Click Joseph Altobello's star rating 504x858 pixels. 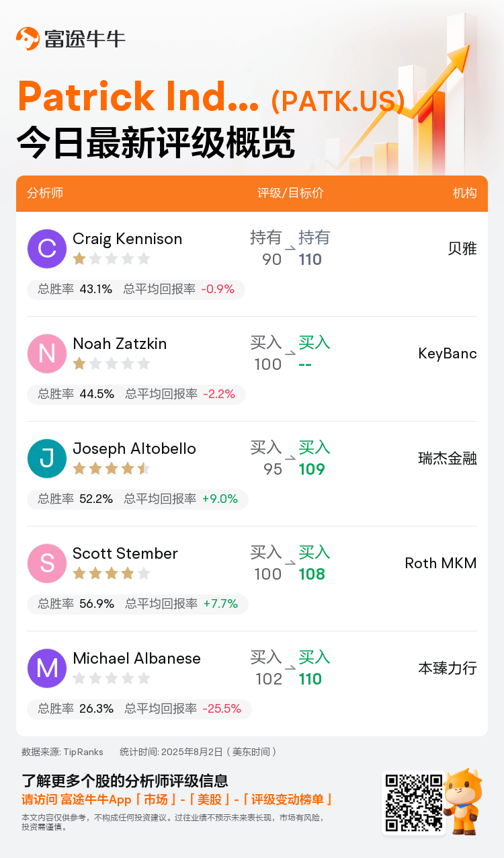112,469
